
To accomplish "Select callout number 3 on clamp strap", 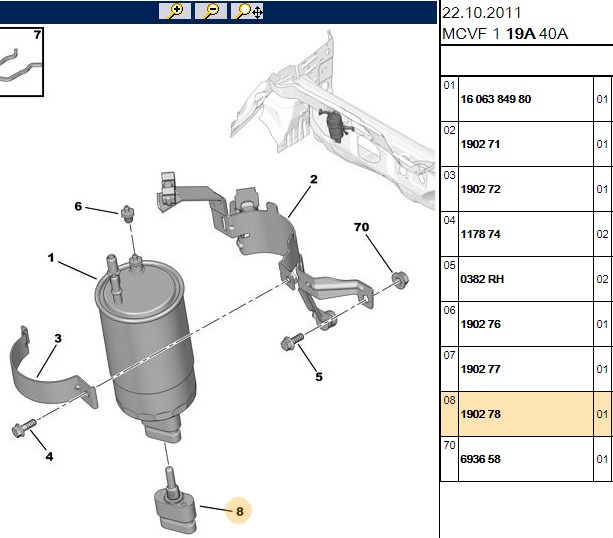I will click(x=58, y=338).
